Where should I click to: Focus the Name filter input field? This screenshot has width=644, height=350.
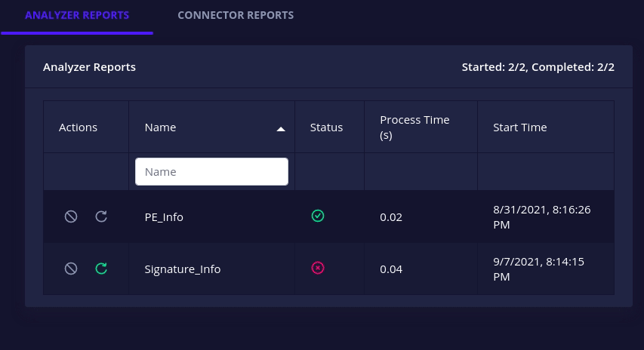(211, 171)
